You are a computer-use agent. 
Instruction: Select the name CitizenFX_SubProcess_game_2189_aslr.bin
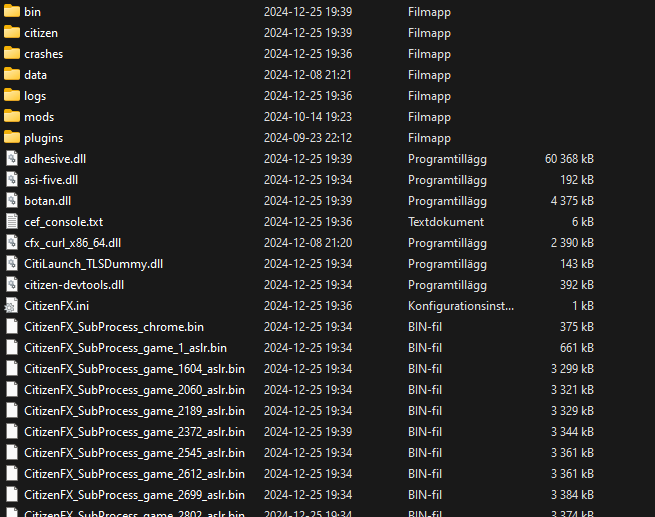pos(135,411)
